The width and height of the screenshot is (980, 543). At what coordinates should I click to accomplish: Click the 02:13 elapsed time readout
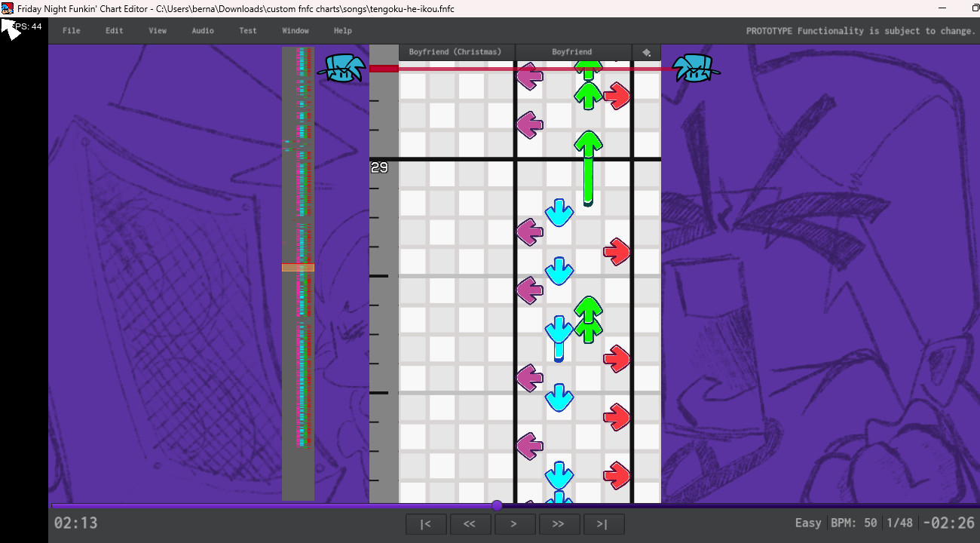tap(75, 523)
